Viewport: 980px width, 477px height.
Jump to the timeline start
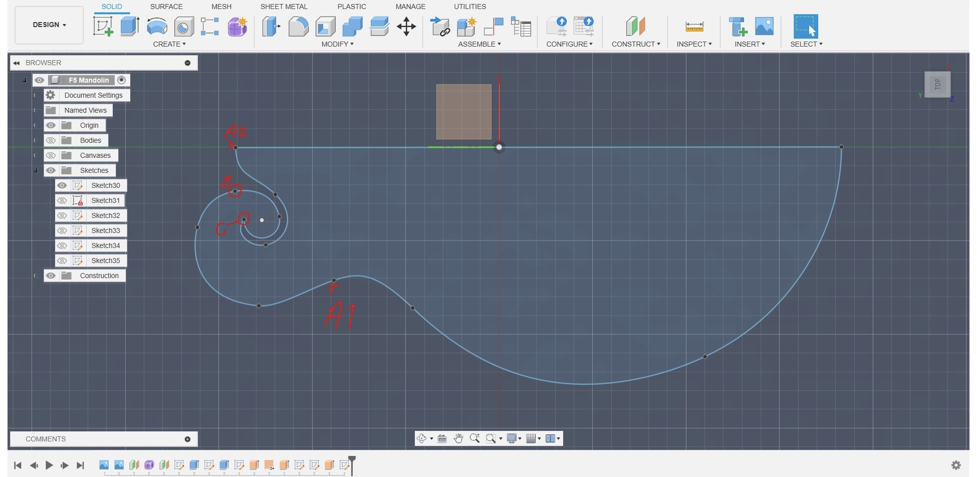pos(18,465)
